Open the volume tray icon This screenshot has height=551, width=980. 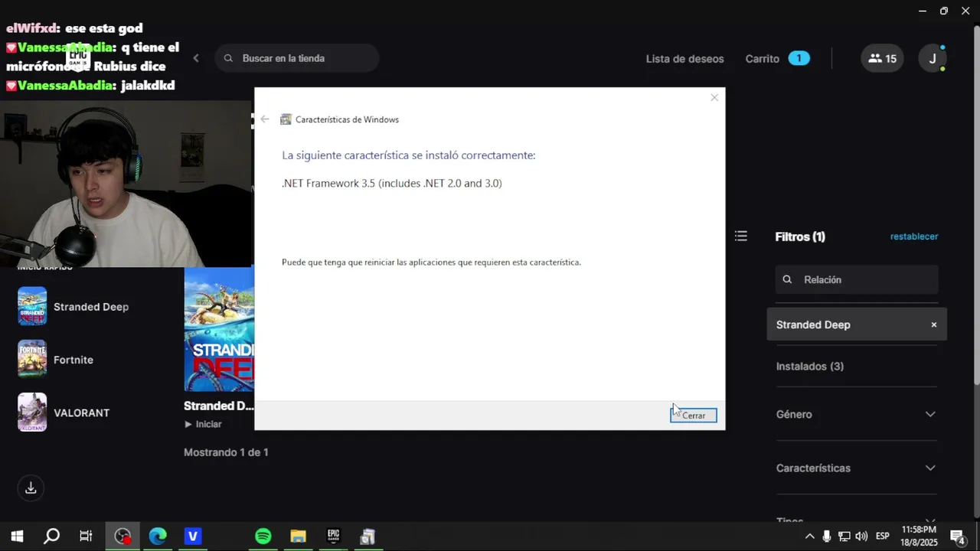pyautogui.click(x=861, y=536)
